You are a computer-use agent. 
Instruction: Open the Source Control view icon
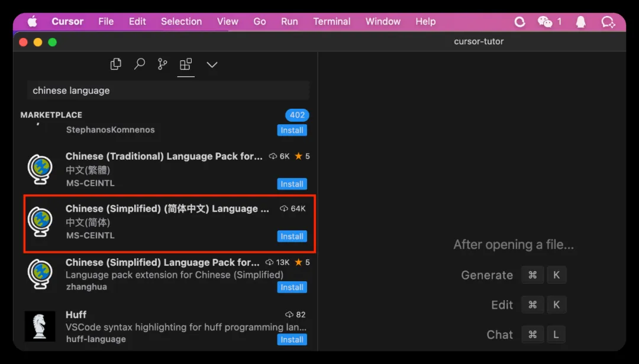coord(162,64)
